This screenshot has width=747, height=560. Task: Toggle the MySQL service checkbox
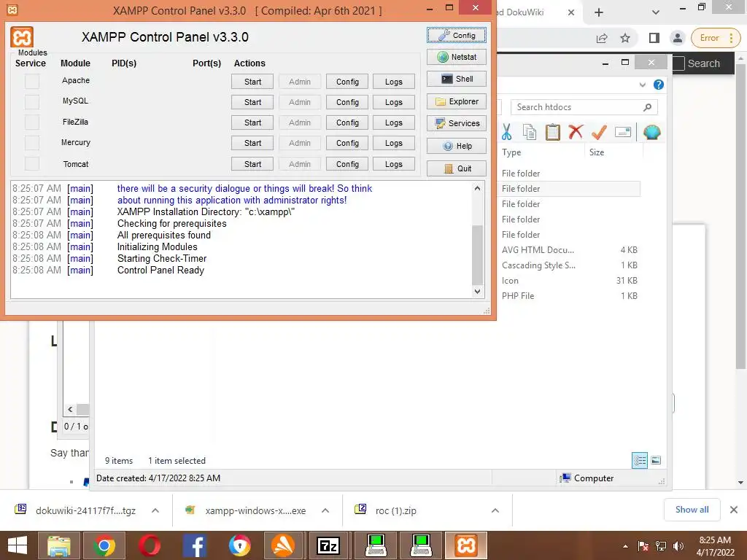(32, 102)
